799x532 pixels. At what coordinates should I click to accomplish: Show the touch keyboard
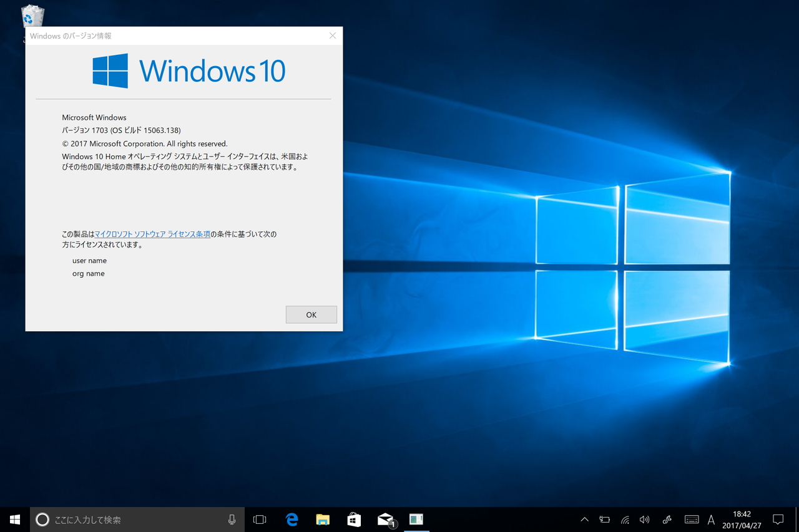click(692, 519)
